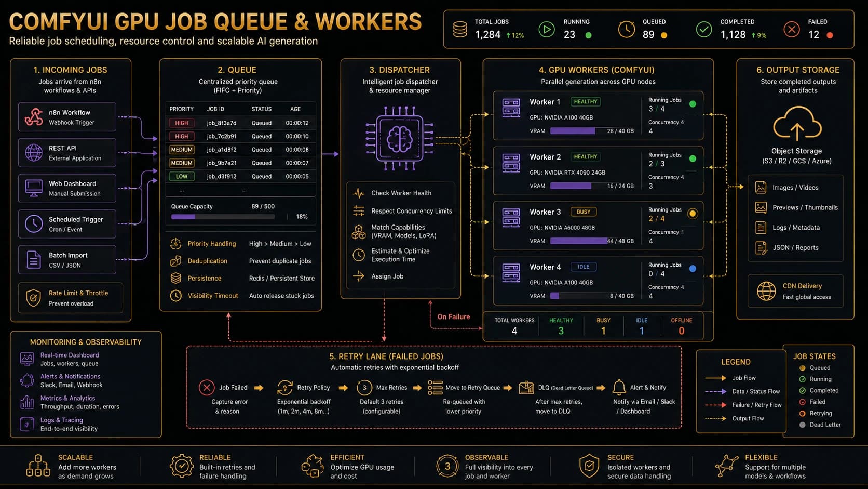Click the Alert & Notify bell icon
The width and height of the screenshot is (868, 489).
(x=619, y=388)
